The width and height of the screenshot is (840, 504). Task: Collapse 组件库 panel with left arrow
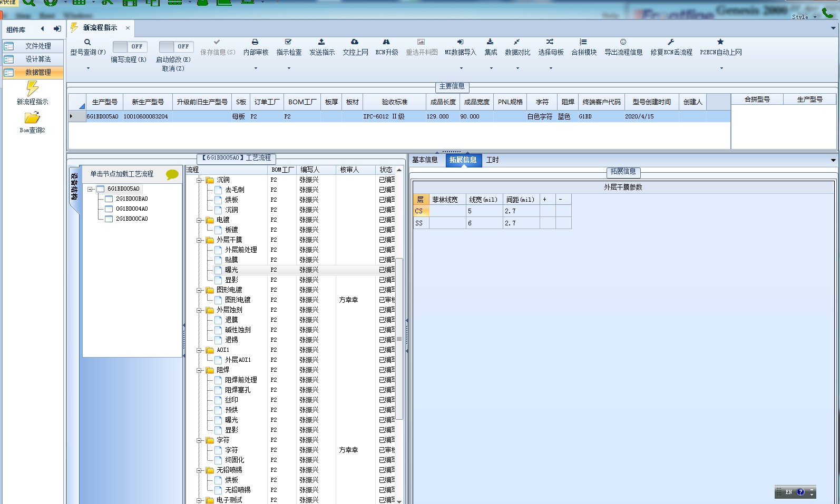[x=42, y=29]
